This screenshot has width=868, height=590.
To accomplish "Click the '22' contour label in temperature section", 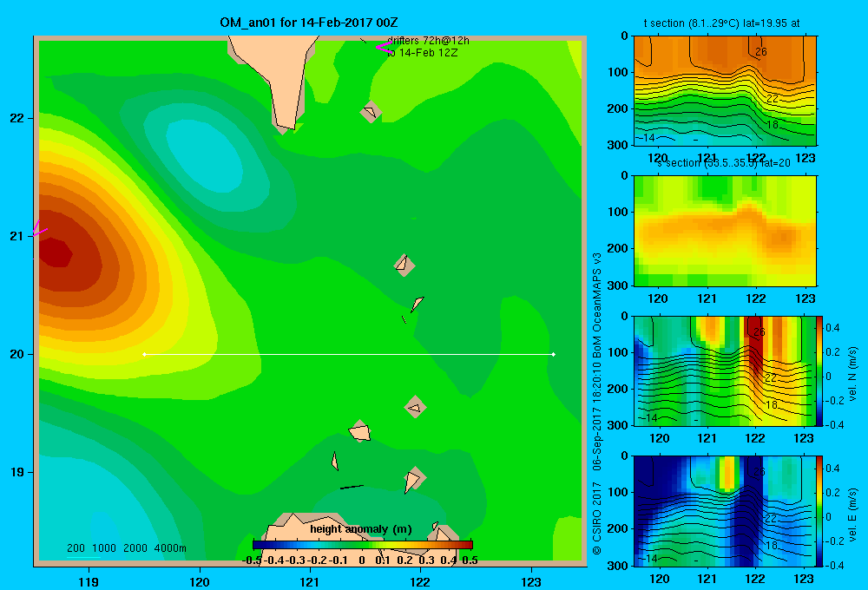I will 773,99.
